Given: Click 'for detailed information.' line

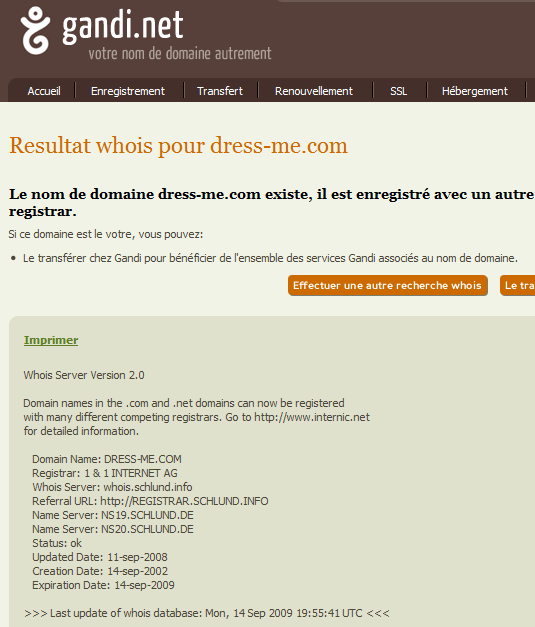Looking at the screenshot, I should (81, 431).
